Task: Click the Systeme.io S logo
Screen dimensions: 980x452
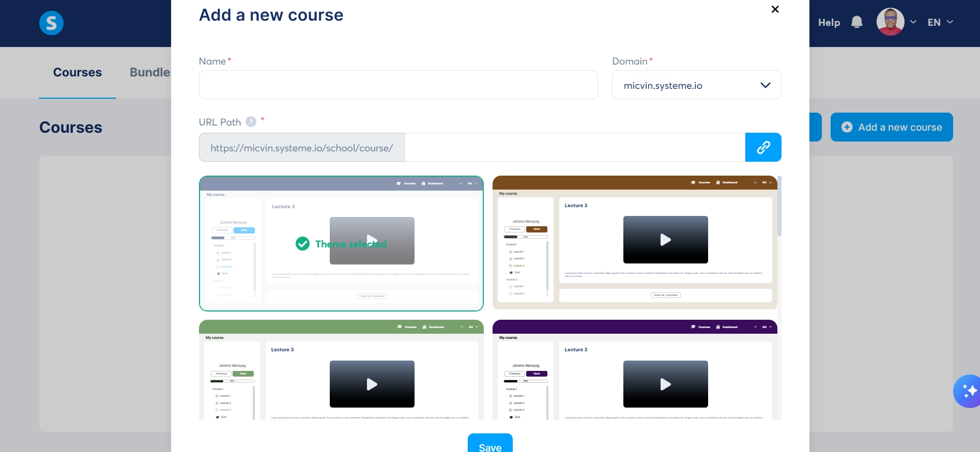Action: coord(51,23)
